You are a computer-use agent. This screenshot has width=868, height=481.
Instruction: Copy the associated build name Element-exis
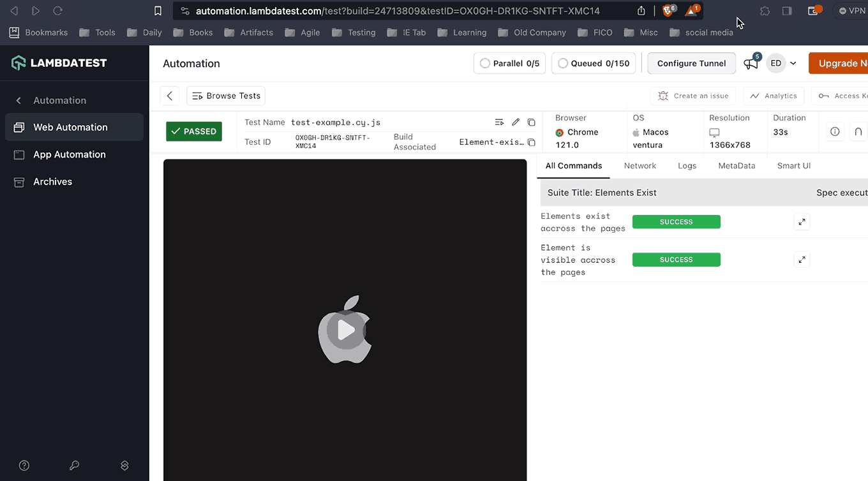(532, 142)
